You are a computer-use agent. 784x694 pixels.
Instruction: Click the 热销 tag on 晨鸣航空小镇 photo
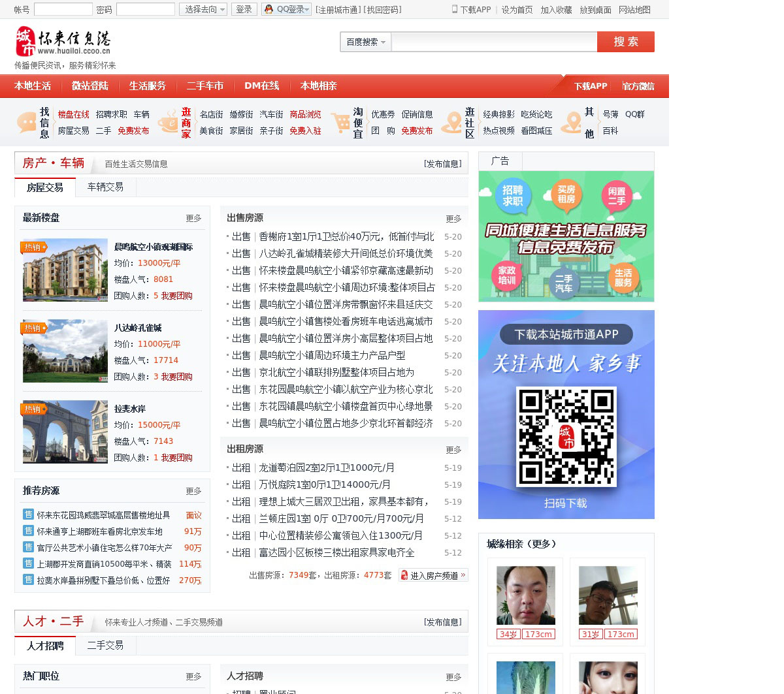(34, 247)
